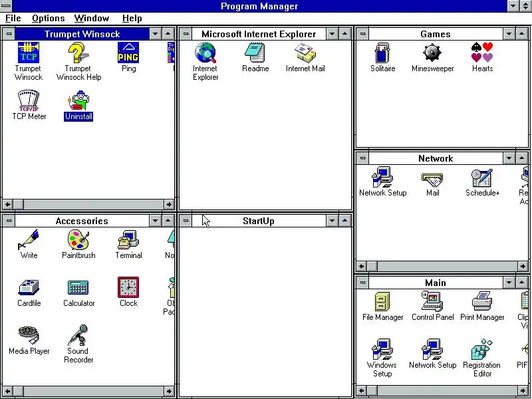
Task: Open Accessories window control menu box
Action: [x=9, y=221]
